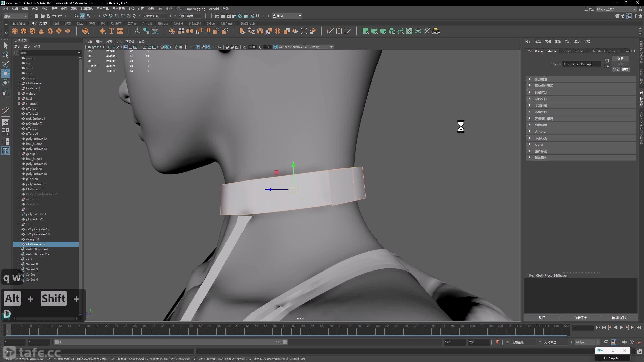Screen dimensions: 644x362
Task: Click the 隐藏 button in Attribute Editor
Action: (625, 70)
